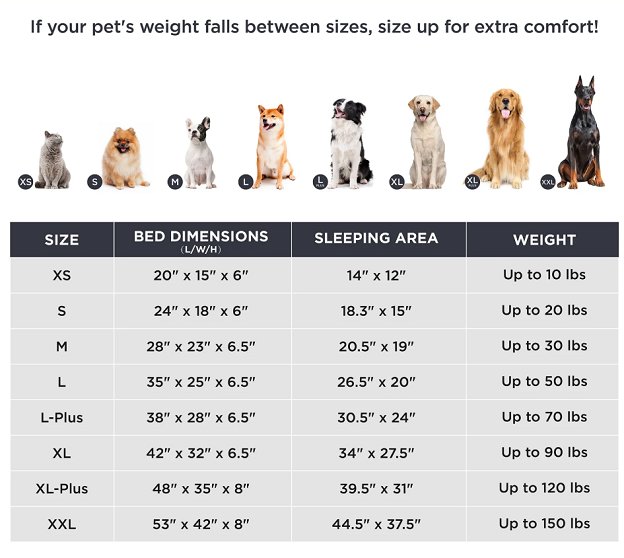The width and height of the screenshot is (624, 558).
Task: Click the round XXL badge beside the Doberman
Action: pyautogui.click(x=548, y=181)
